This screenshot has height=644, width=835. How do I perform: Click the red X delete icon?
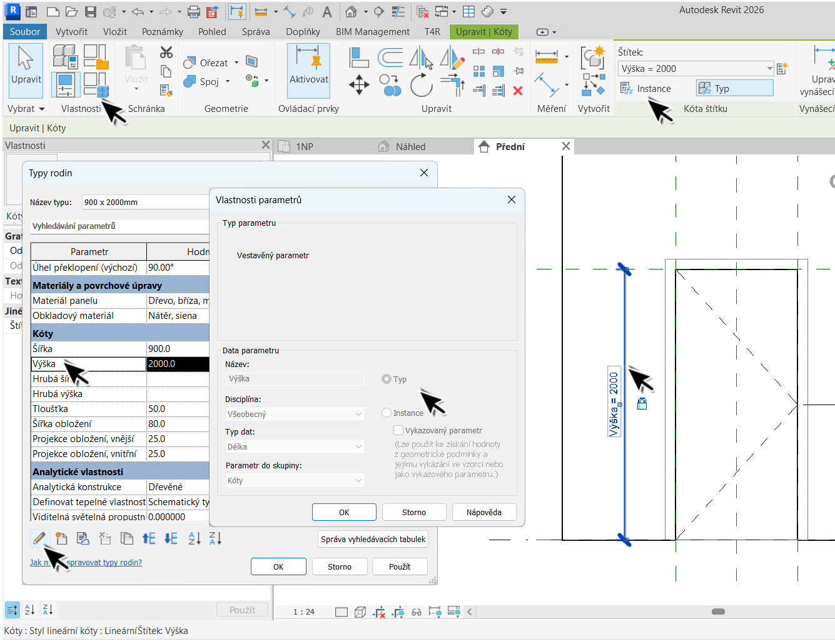pyautogui.click(x=518, y=91)
